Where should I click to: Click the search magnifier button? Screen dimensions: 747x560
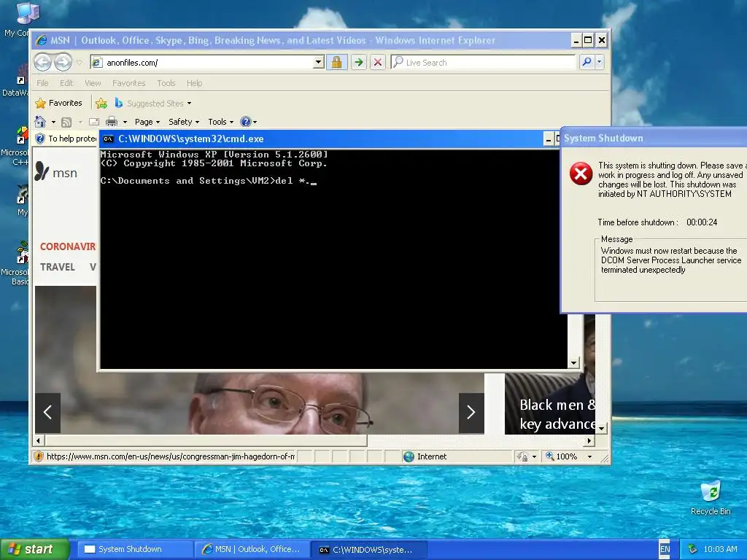[587, 62]
